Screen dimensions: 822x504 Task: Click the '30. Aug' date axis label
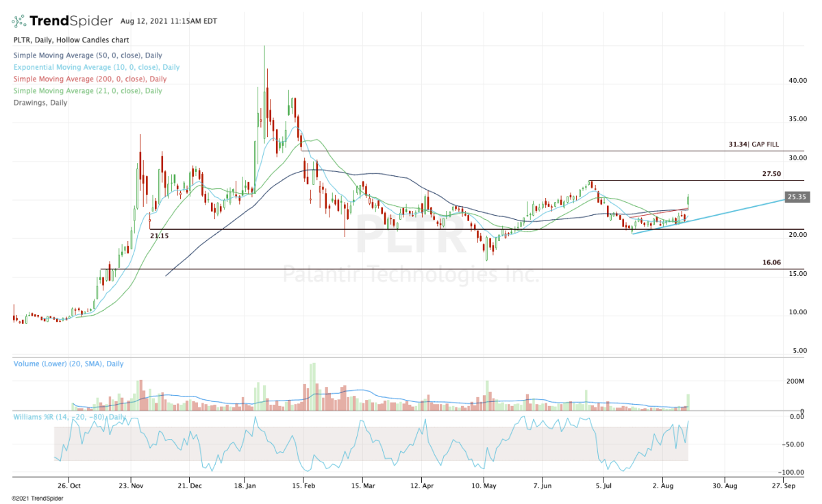pyautogui.click(x=724, y=485)
